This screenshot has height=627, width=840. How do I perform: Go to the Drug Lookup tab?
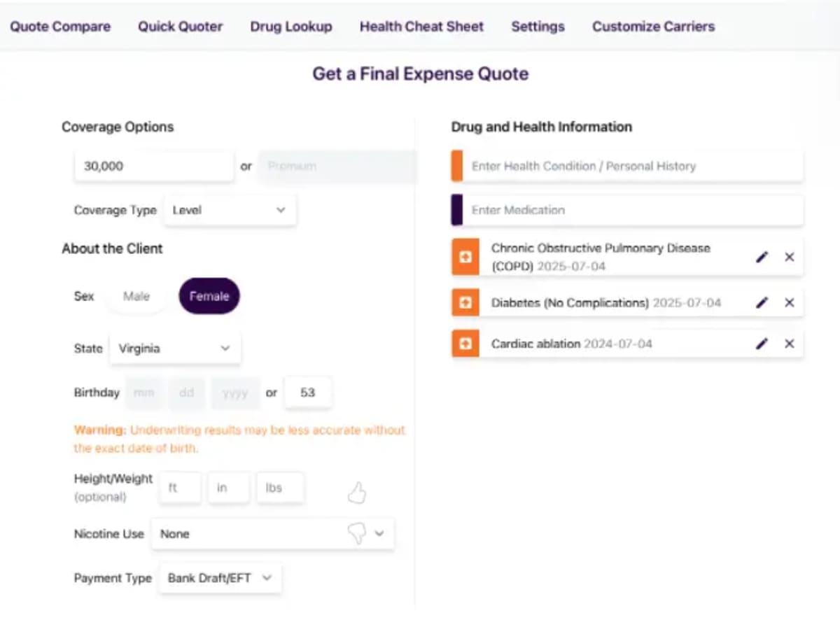click(291, 27)
